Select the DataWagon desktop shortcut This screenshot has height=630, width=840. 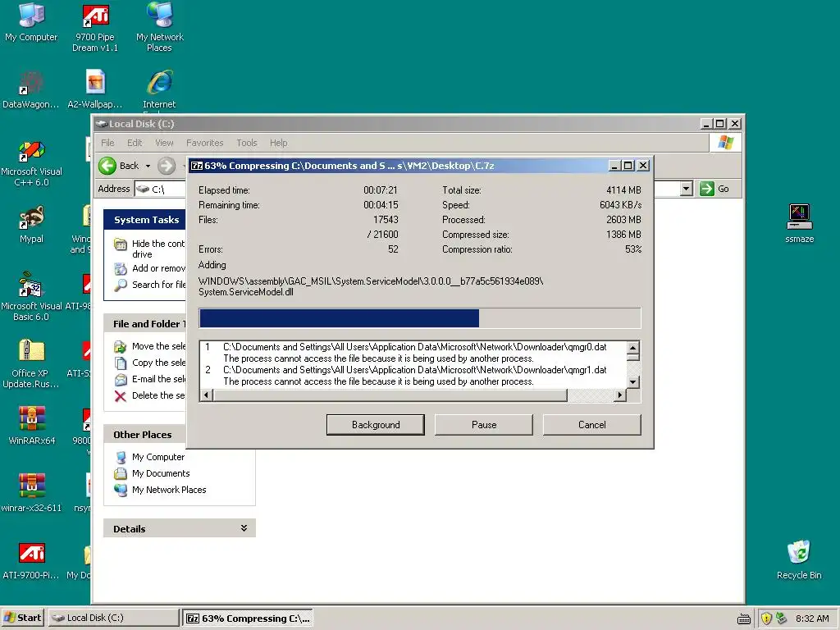click(x=30, y=89)
